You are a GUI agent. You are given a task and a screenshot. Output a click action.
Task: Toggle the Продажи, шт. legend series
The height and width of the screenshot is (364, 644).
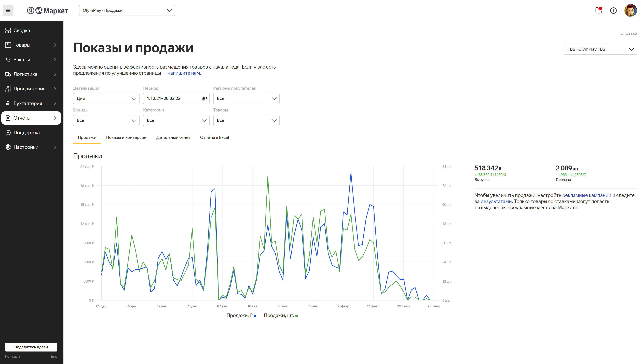coord(281,315)
